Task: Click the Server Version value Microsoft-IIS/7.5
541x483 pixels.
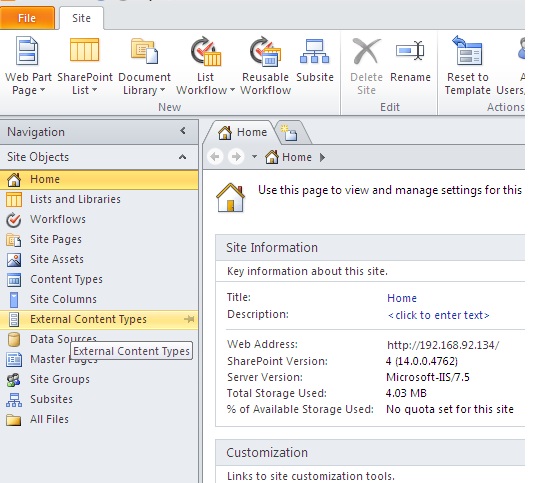Action: pos(428,377)
